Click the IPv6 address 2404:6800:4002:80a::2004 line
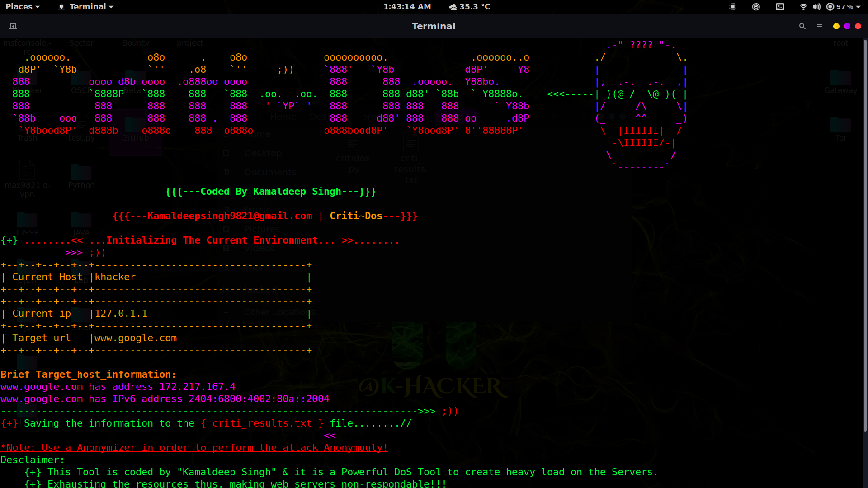868x488 pixels. coord(165,399)
